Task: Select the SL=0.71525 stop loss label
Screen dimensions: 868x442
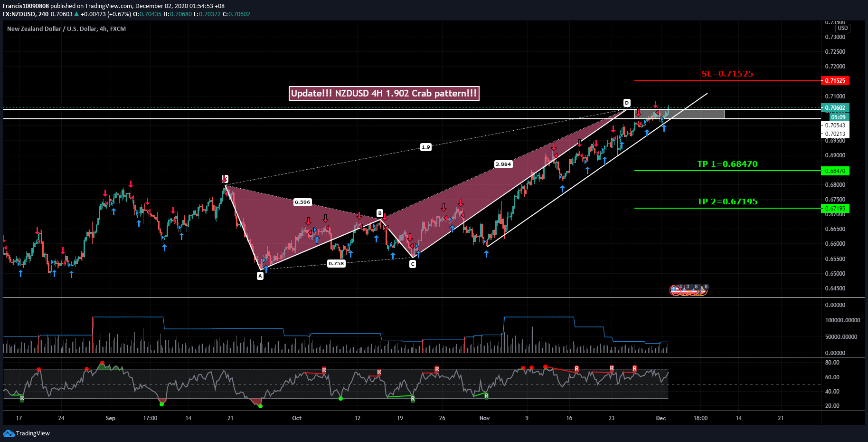Action: (x=727, y=74)
